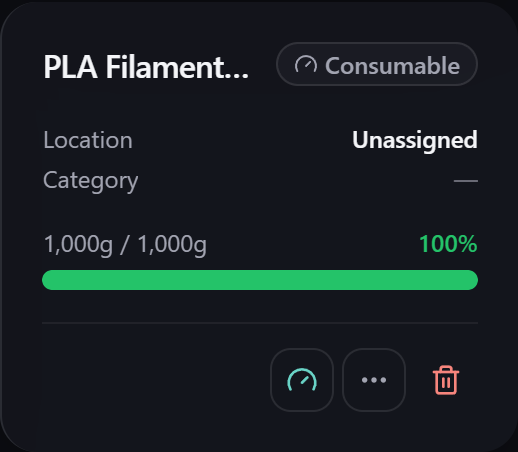Delete the item with the red trash icon

tap(446, 380)
